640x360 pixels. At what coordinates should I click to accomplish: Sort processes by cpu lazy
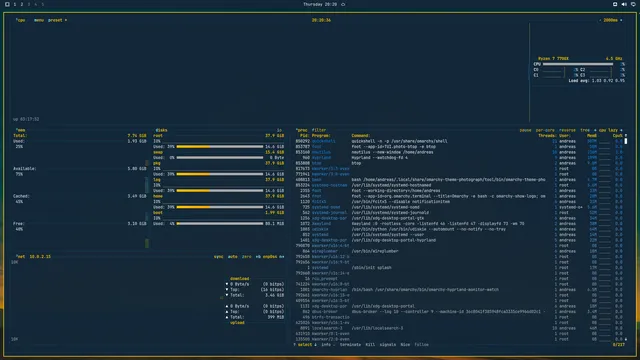coord(608,130)
